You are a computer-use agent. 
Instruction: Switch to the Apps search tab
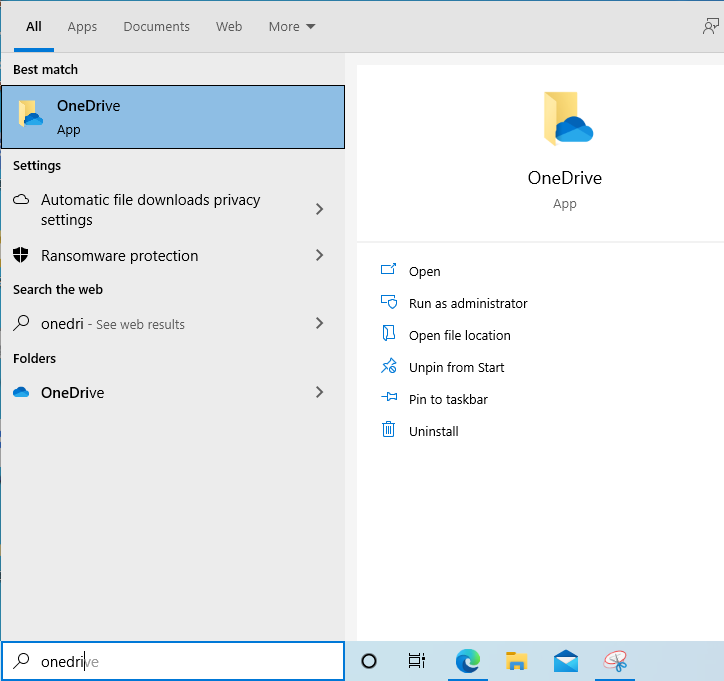click(82, 27)
